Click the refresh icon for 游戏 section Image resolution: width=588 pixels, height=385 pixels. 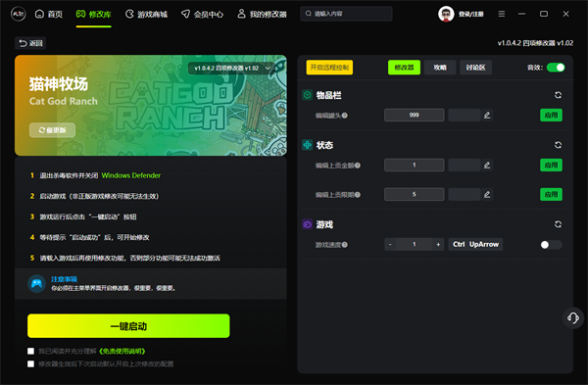(x=558, y=224)
